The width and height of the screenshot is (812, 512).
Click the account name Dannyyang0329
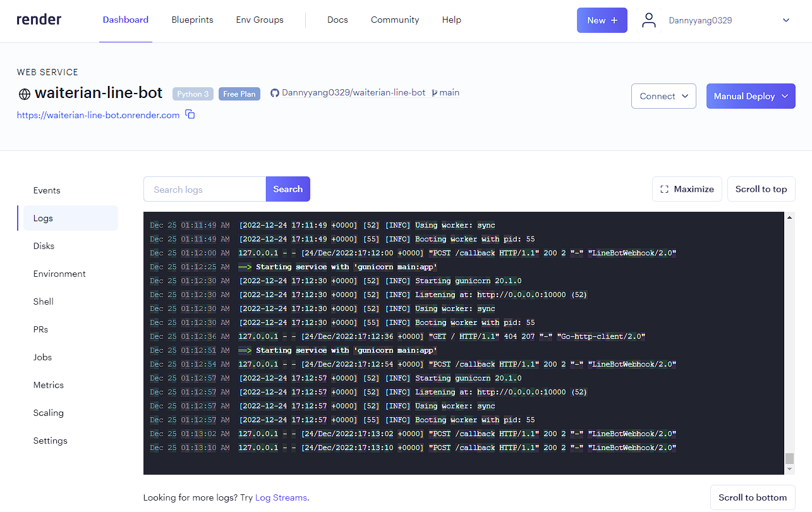click(700, 20)
